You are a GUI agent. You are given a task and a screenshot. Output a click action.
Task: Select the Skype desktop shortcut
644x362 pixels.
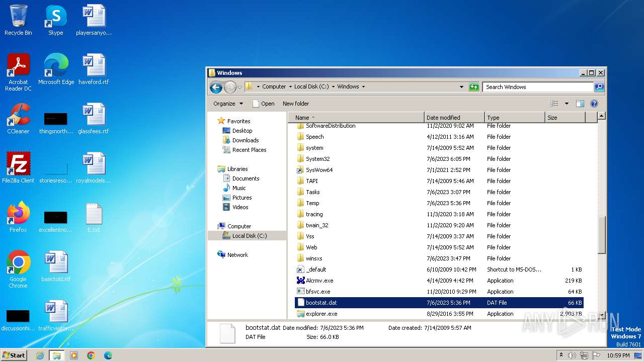coord(55,20)
